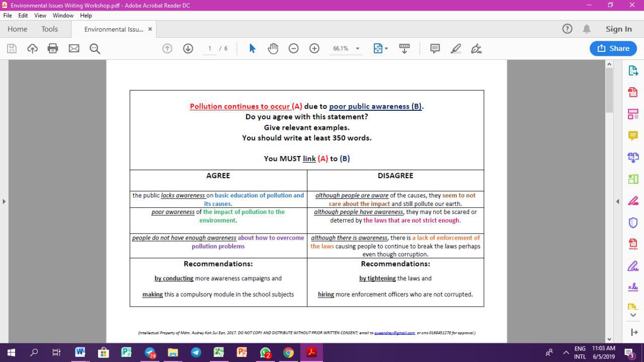The image size is (644, 362).
Task: Go to next page arrow
Action: 188,48
